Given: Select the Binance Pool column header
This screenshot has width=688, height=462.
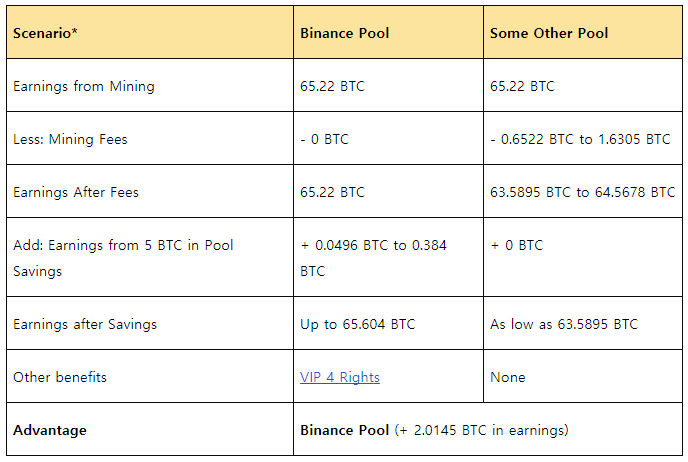Looking at the screenshot, I should [x=388, y=32].
